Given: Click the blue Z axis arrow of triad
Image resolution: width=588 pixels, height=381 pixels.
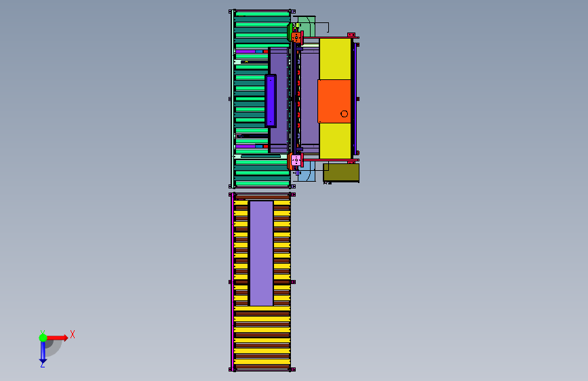Looking at the screenshot, I should point(43,353).
